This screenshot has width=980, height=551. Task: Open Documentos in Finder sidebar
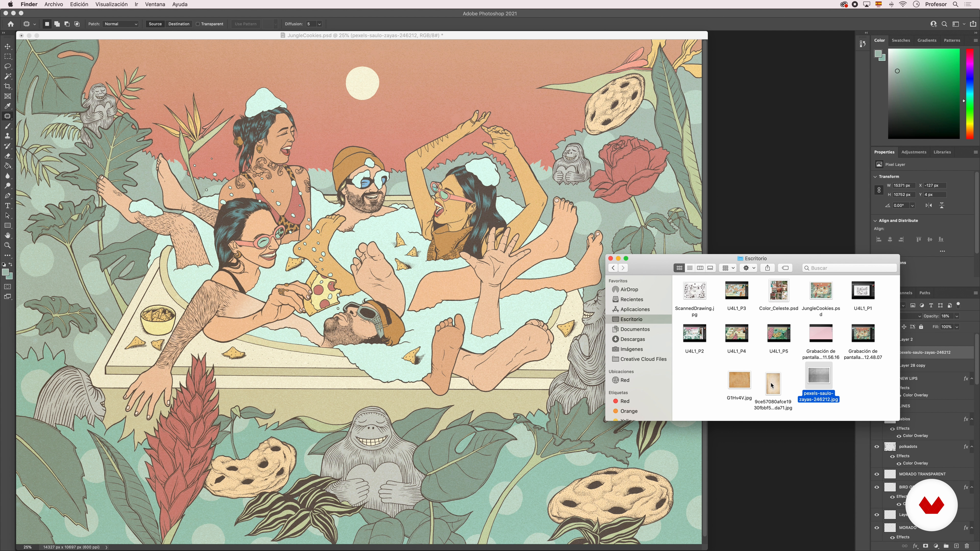pyautogui.click(x=635, y=329)
